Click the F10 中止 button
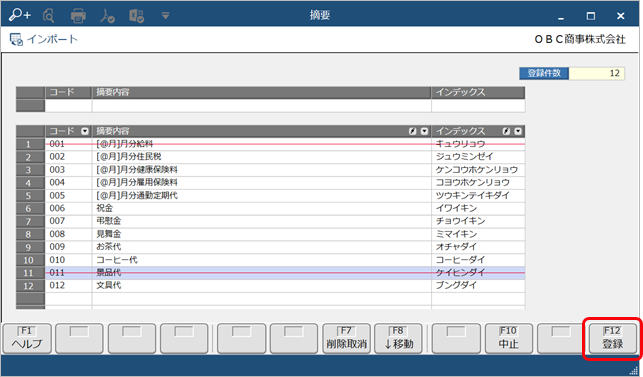This screenshot has height=377, width=643. tap(508, 338)
